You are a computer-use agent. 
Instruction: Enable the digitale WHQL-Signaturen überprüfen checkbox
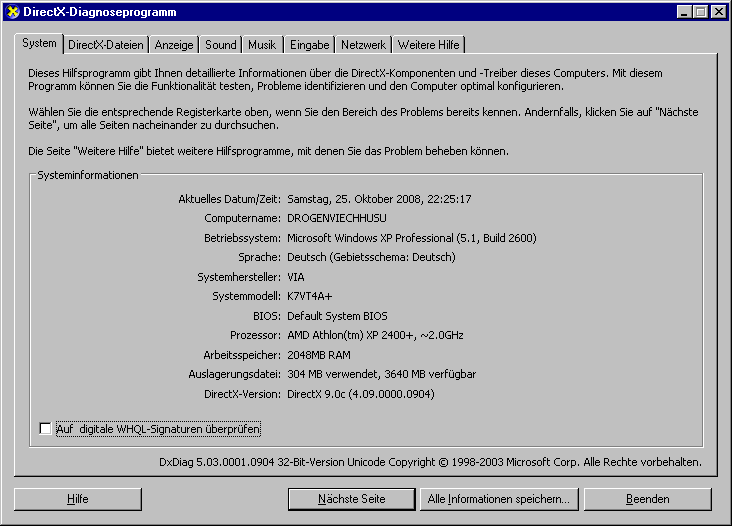click(45, 429)
